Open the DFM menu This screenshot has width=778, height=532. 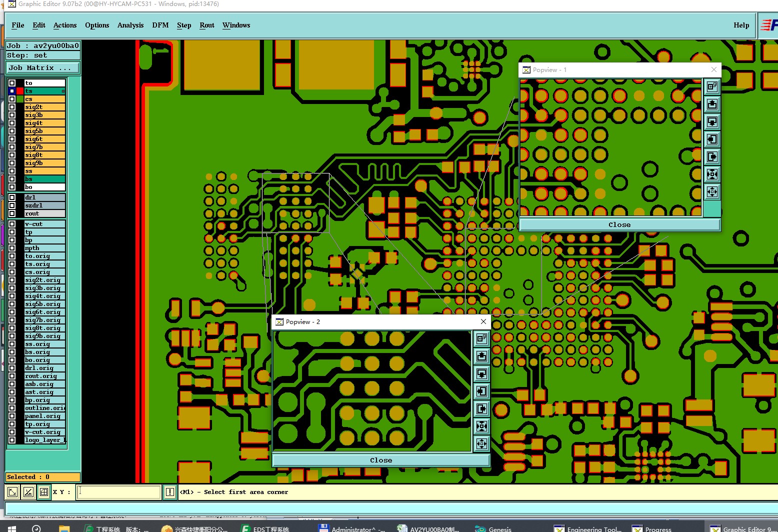coord(160,25)
